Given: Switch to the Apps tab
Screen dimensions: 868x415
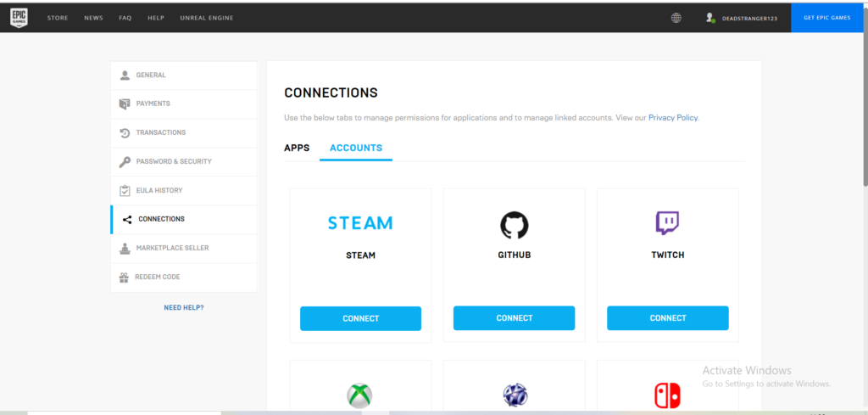Looking at the screenshot, I should tap(297, 149).
